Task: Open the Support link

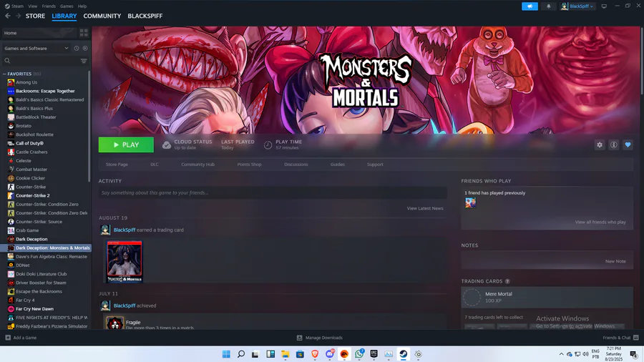Action: [x=375, y=164]
